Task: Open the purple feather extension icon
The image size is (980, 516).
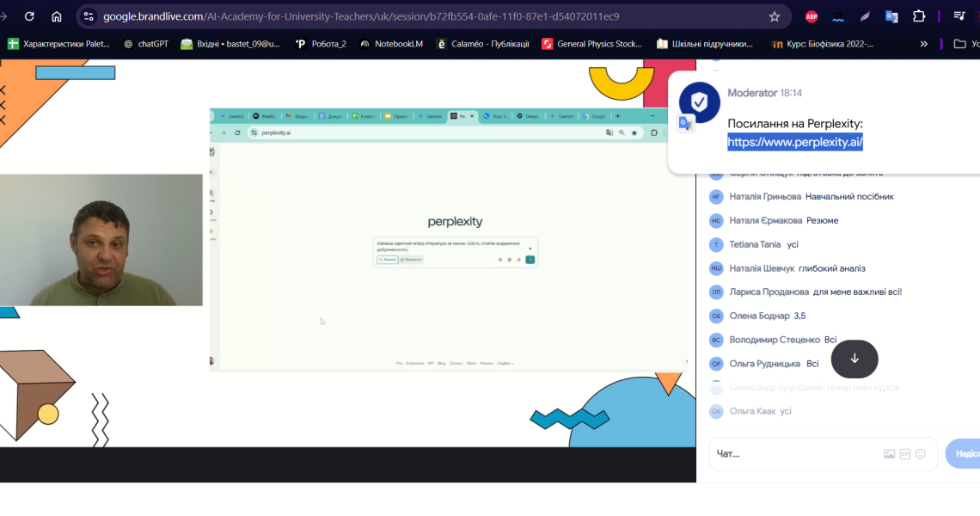Action: pyautogui.click(x=865, y=17)
